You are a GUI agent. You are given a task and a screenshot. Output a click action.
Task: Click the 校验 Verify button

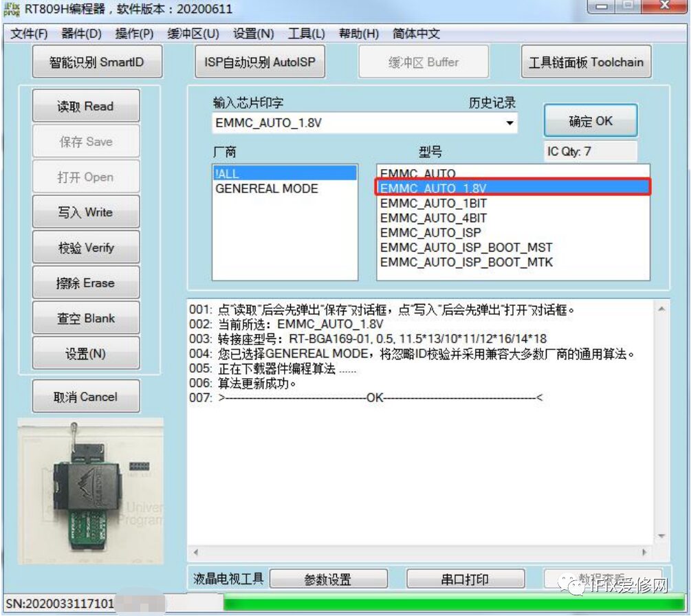(x=86, y=247)
